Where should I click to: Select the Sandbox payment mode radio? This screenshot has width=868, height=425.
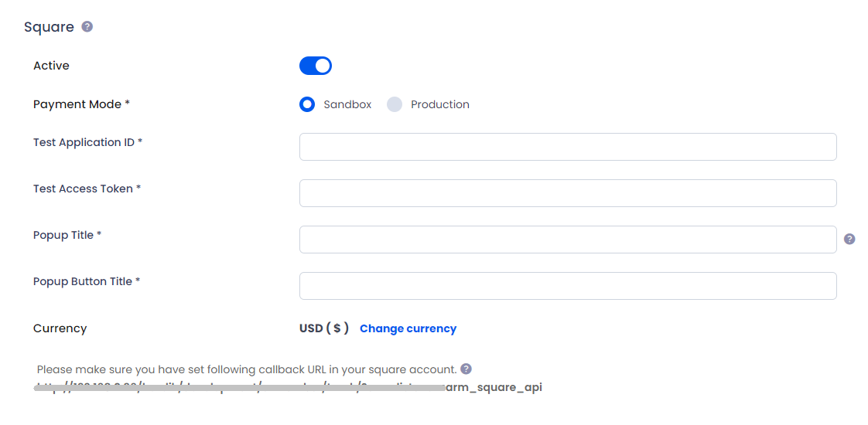click(x=307, y=104)
